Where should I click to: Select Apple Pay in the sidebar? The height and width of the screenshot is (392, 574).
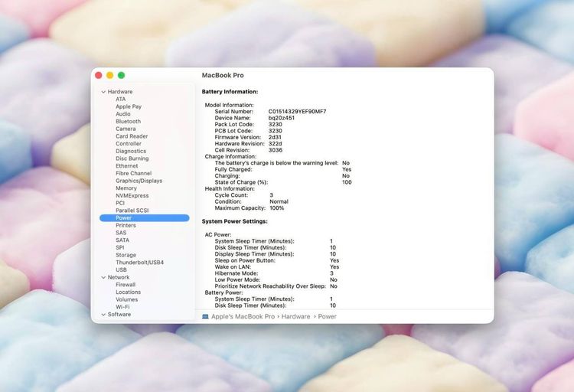click(x=129, y=106)
